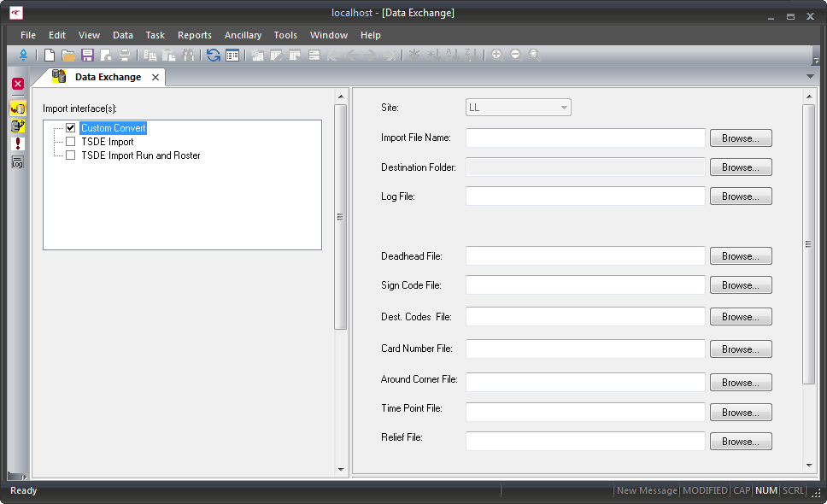Image resolution: width=827 pixels, height=504 pixels.
Task: Check TSDE Import Run and Roster
Action: (x=70, y=155)
